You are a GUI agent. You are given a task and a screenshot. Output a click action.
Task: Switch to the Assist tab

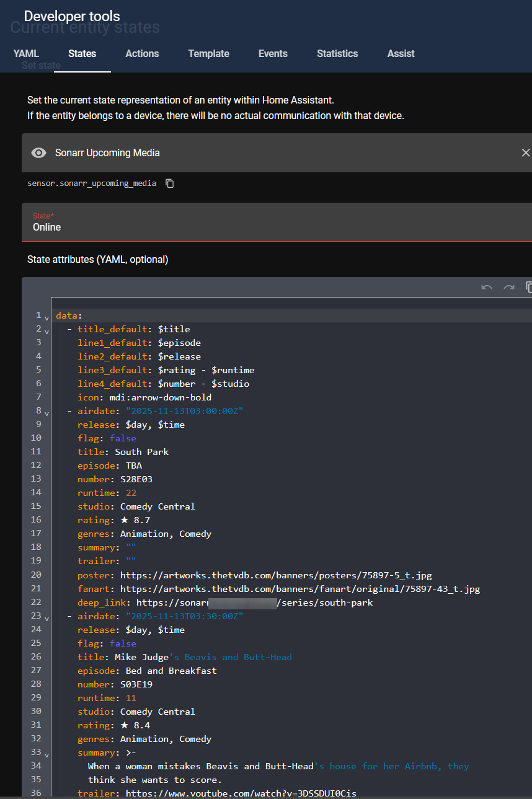[401, 54]
